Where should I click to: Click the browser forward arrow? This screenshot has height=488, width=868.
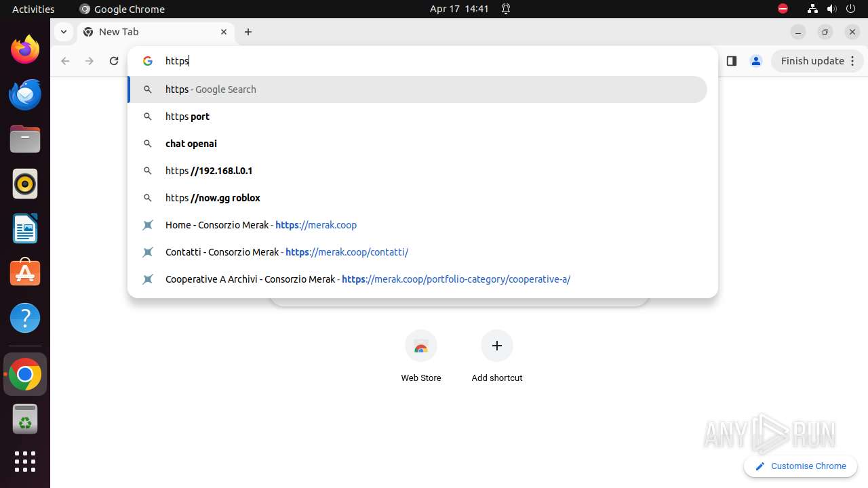point(90,61)
